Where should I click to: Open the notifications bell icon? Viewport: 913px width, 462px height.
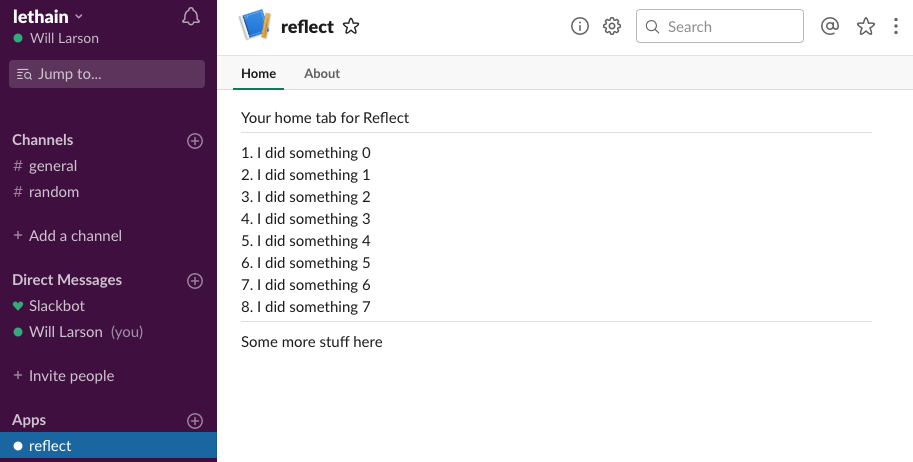pos(191,17)
